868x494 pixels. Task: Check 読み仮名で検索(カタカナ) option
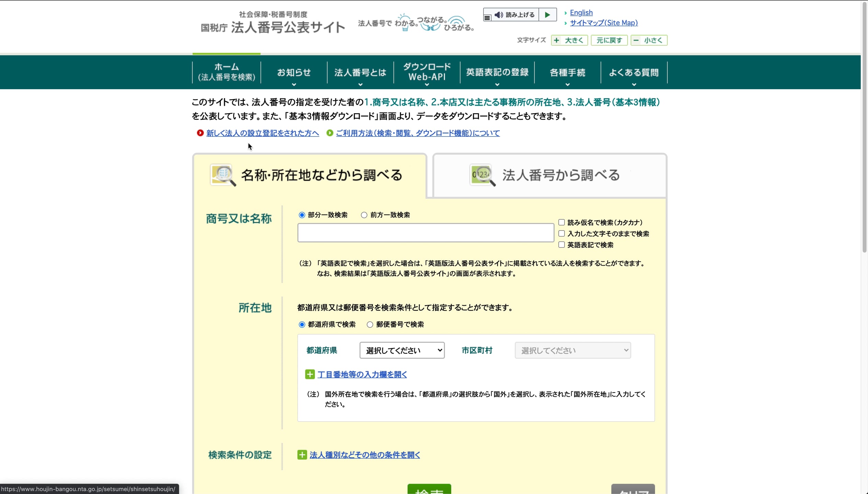[x=561, y=222]
